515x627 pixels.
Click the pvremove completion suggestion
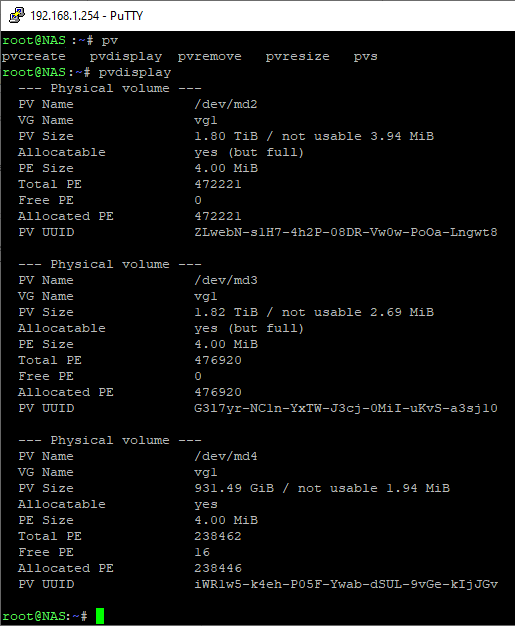[x=210, y=56]
